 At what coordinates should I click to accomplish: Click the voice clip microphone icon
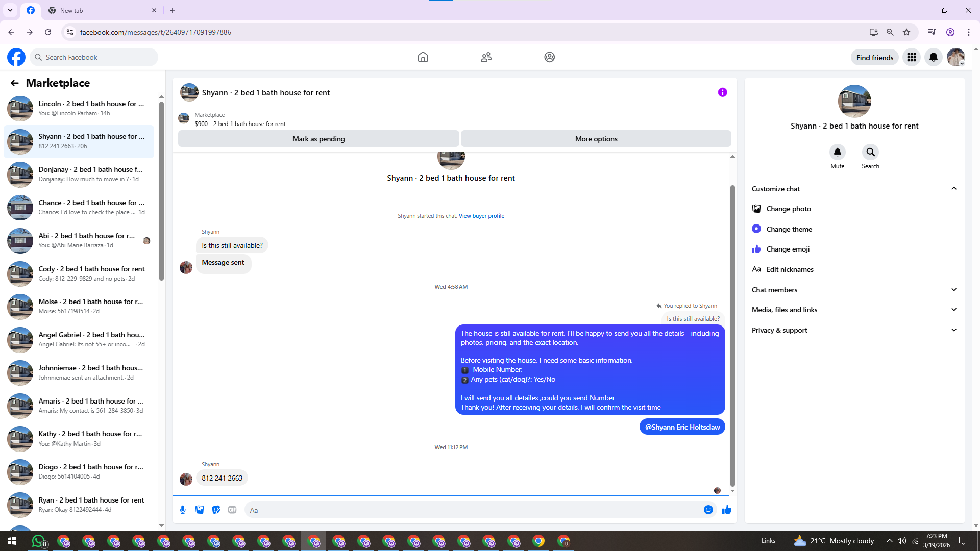point(183,510)
